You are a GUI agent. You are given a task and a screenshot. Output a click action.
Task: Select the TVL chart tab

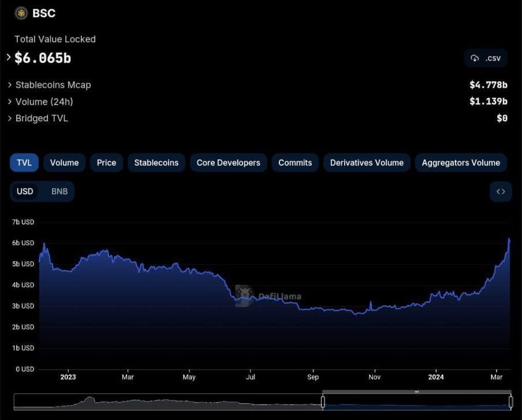coord(24,162)
